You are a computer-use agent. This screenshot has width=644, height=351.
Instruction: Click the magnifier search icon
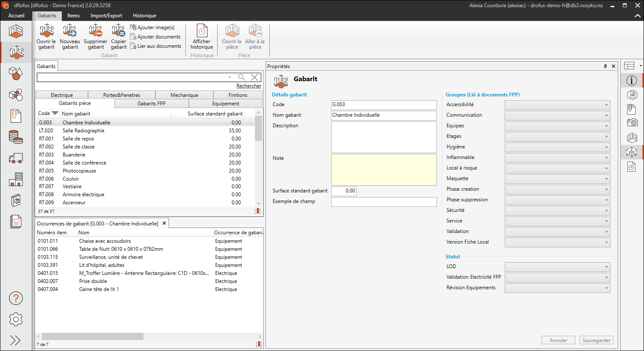pyautogui.click(x=241, y=77)
